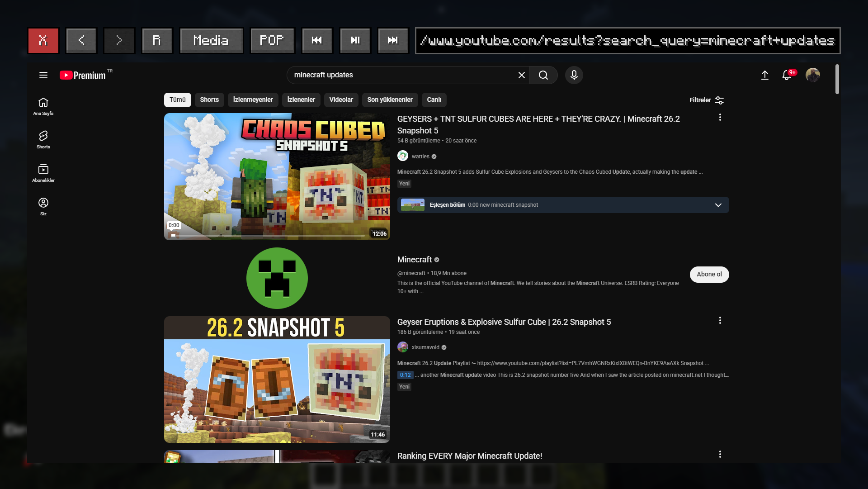Focus the browser URL address bar
Image resolution: width=868 pixels, height=489 pixels.
coord(627,41)
